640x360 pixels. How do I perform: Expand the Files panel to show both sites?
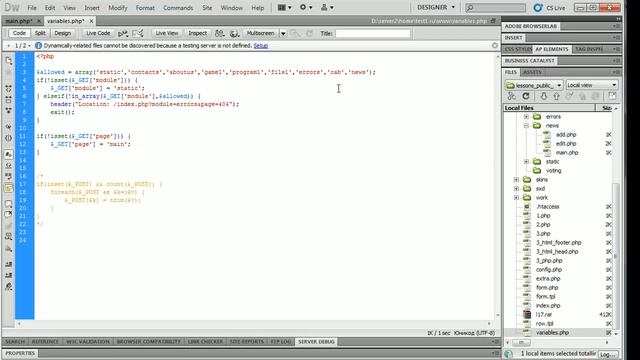[x=612, y=96]
